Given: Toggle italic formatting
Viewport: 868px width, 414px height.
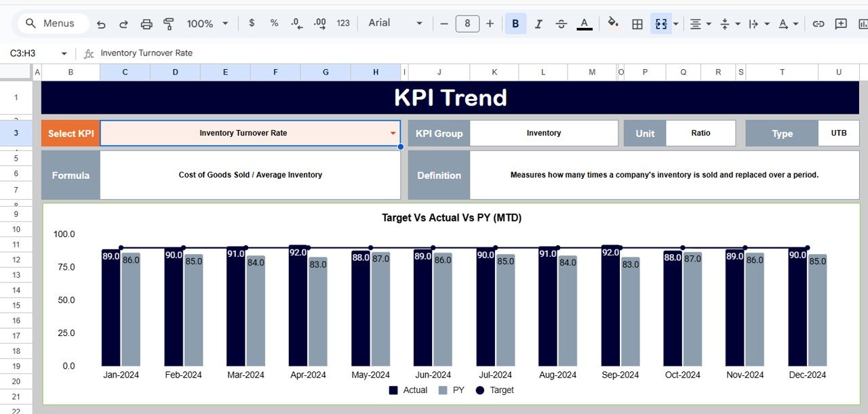Looking at the screenshot, I should [538, 23].
